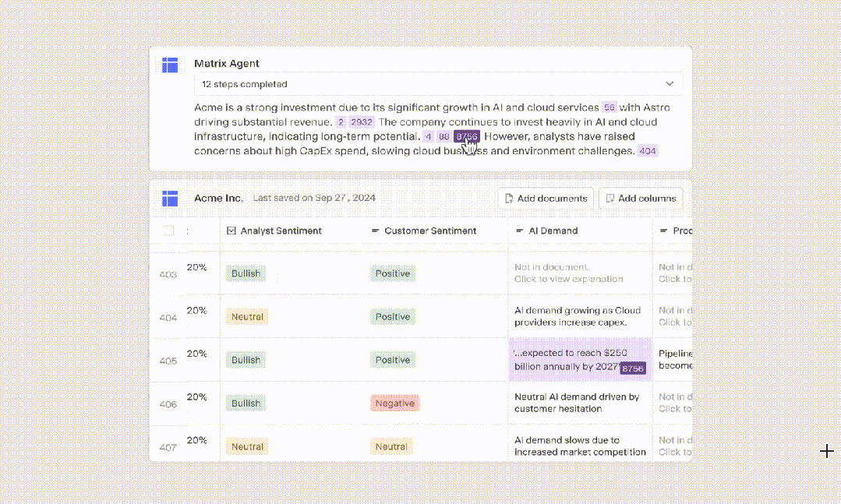This screenshot has width=841, height=504.
Task: Click the Matrix Agent grid icon
Action: pos(170,65)
